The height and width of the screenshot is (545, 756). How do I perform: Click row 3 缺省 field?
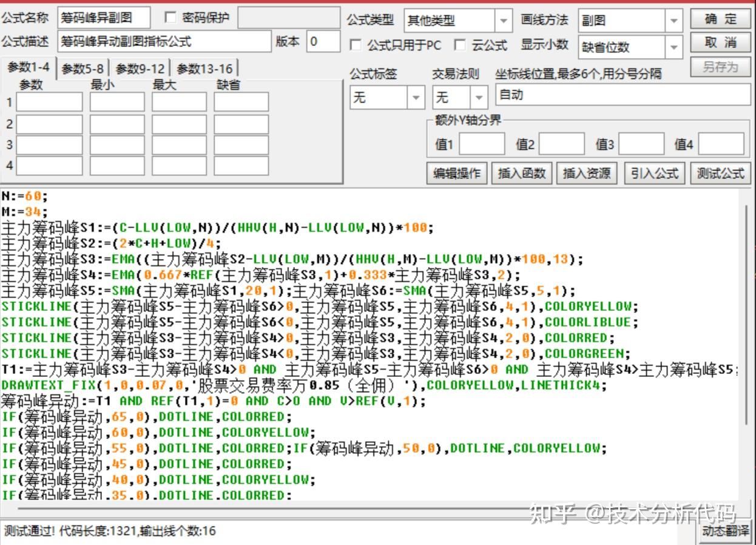[241, 144]
